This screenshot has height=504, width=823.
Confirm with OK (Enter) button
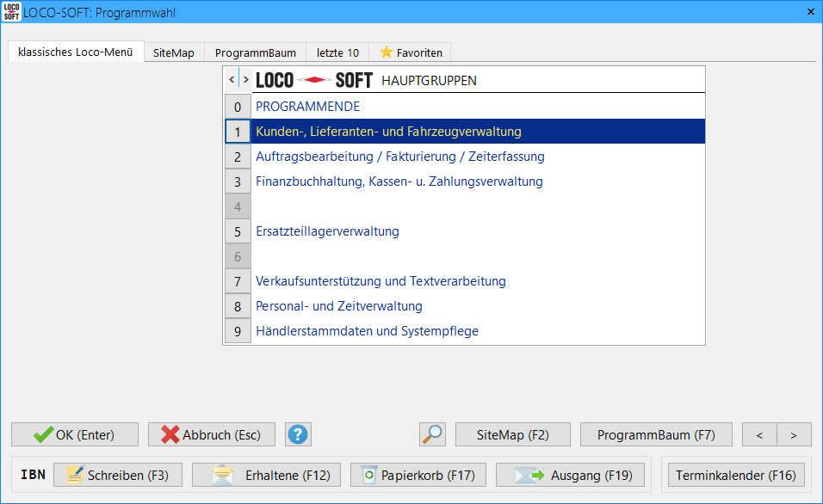coord(74,434)
